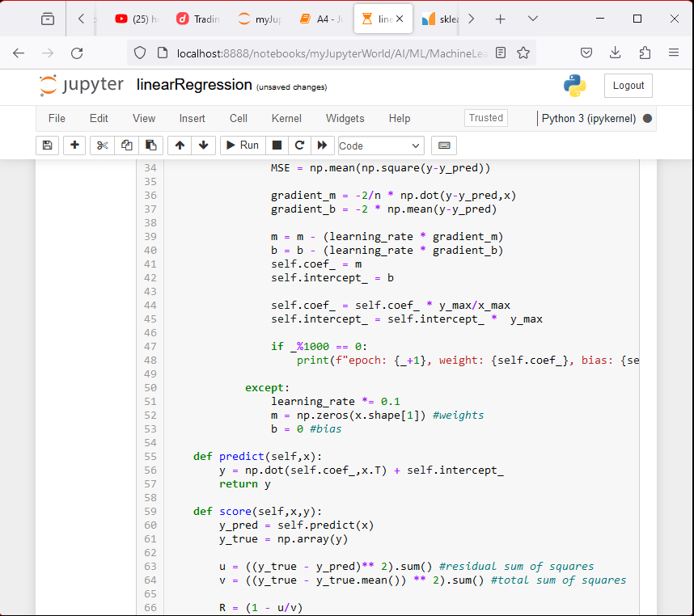The width and height of the screenshot is (694, 616).
Task: Copy selected cells in the toolbar
Action: pyautogui.click(x=126, y=146)
